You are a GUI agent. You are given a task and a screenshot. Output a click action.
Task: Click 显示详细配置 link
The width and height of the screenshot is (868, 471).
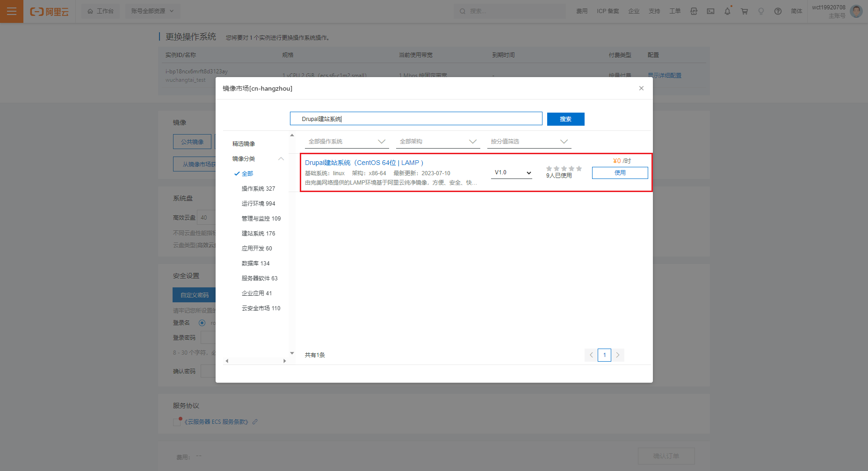coord(665,75)
